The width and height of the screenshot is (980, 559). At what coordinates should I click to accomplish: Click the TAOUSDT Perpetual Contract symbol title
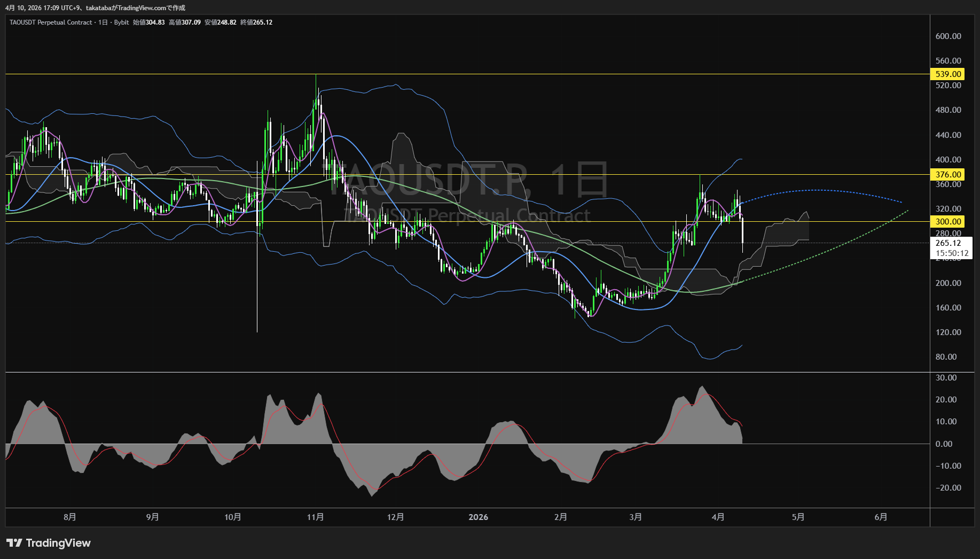51,22
